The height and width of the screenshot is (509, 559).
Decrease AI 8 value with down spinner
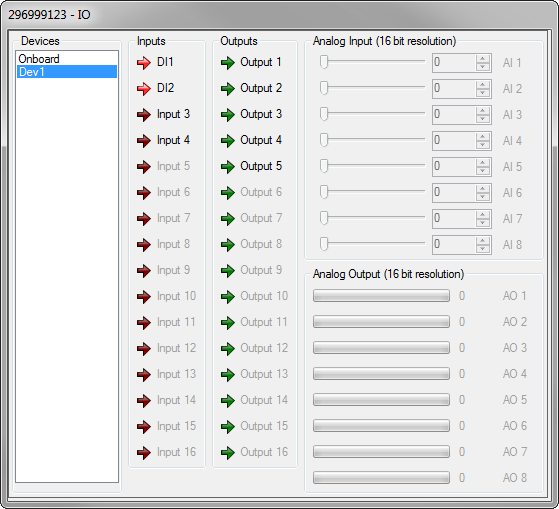[x=483, y=249]
